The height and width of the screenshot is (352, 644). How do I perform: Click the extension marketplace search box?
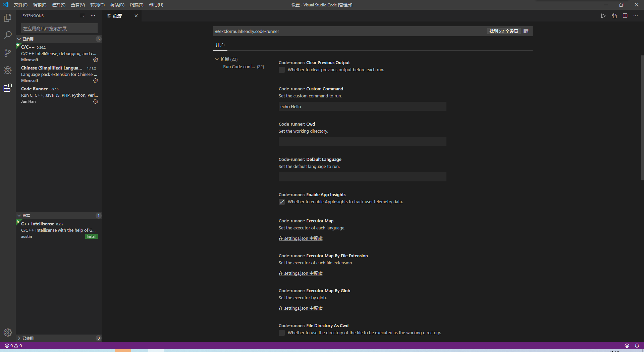tap(59, 29)
